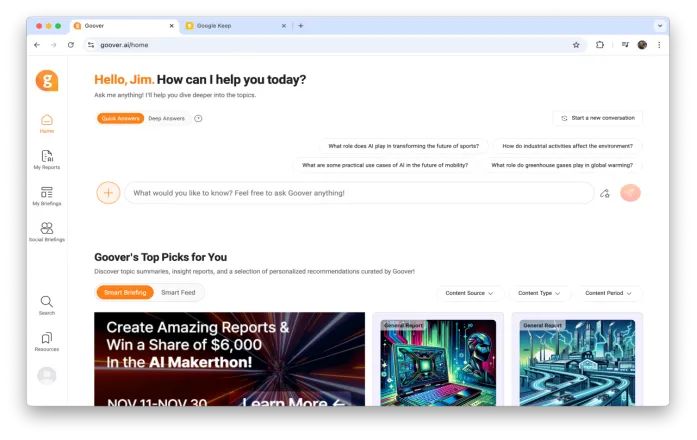Screen dimensions: 697x440
Task: Open My Reports in the sidebar
Action: tap(47, 160)
